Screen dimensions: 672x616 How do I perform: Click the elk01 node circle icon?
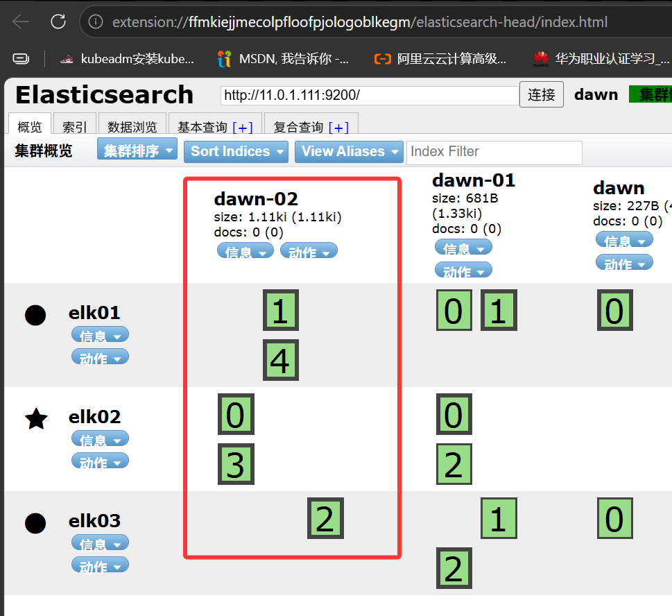(35, 315)
